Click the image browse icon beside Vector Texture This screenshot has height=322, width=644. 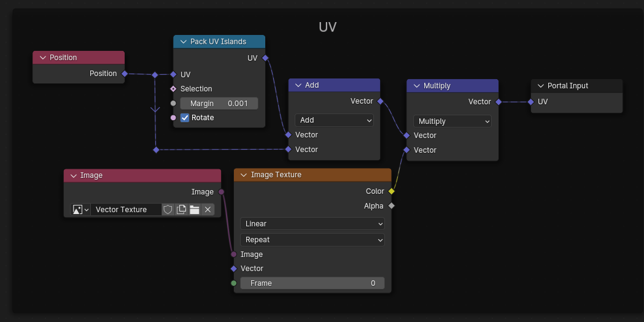click(80, 210)
